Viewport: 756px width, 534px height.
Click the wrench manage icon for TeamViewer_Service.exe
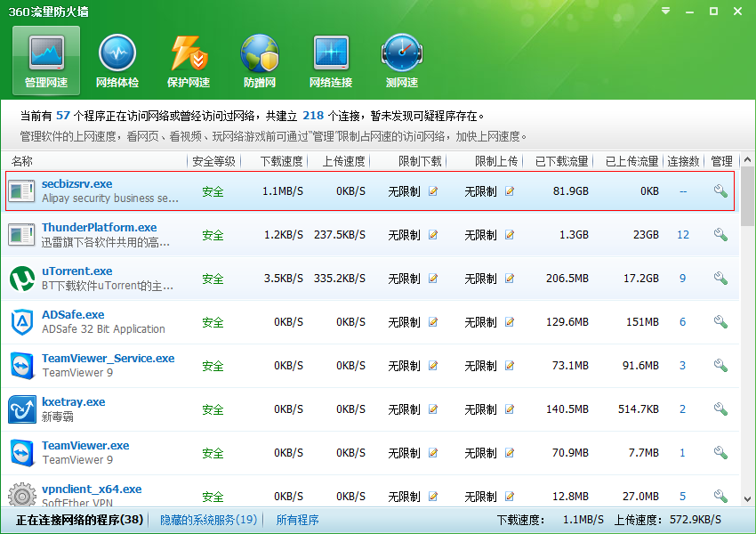[x=720, y=366]
